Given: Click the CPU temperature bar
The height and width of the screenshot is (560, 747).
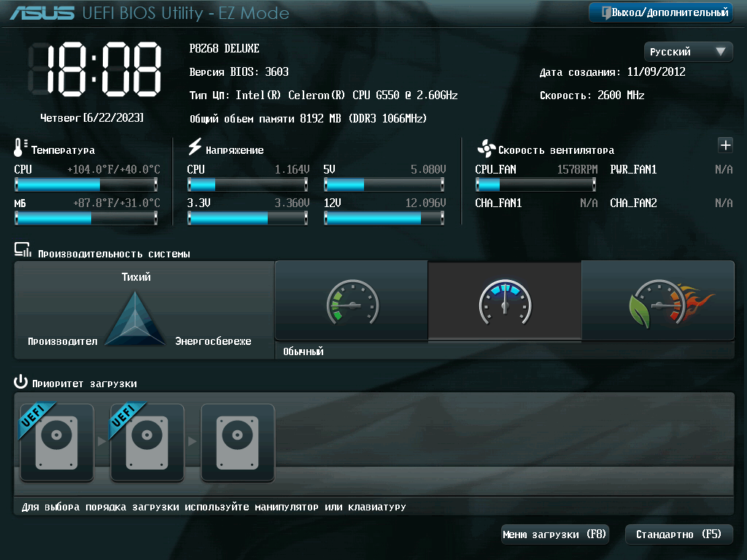Looking at the screenshot, I should pyautogui.click(x=86, y=184).
